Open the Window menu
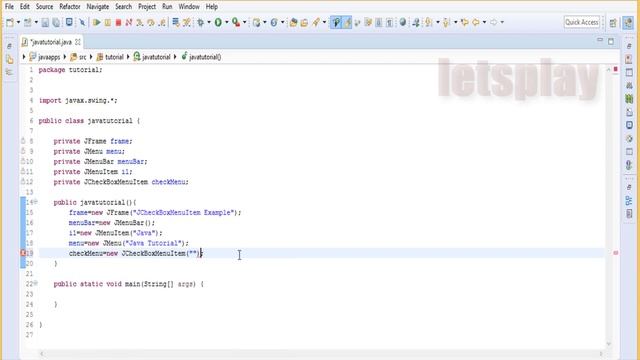The width and height of the screenshot is (640, 360). 189,7
